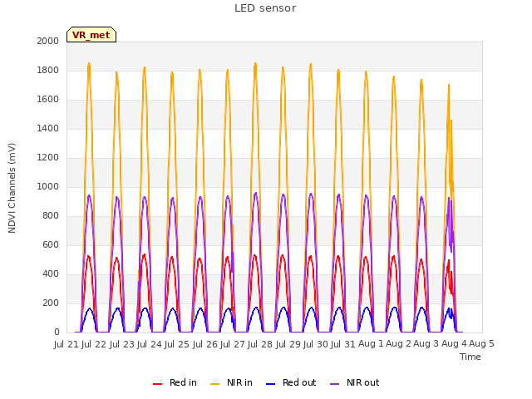Click the VR_met label box
Screen dimensions: 532x399
(91, 35)
